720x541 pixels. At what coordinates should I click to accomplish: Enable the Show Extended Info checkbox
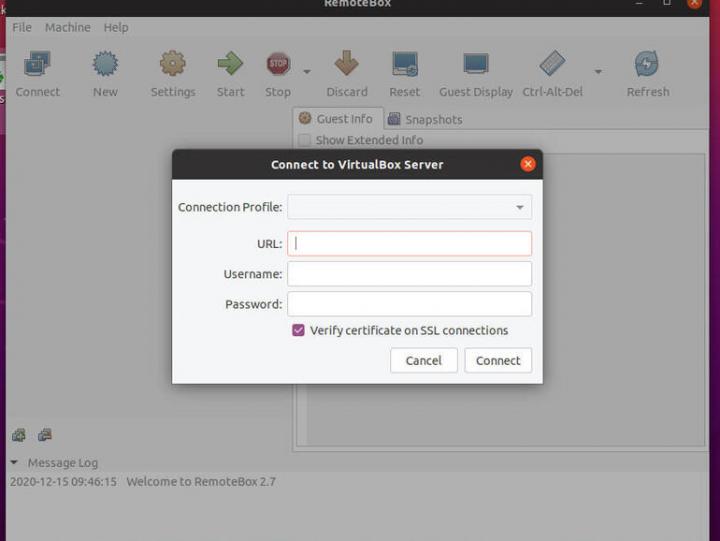(x=304, y=141)
